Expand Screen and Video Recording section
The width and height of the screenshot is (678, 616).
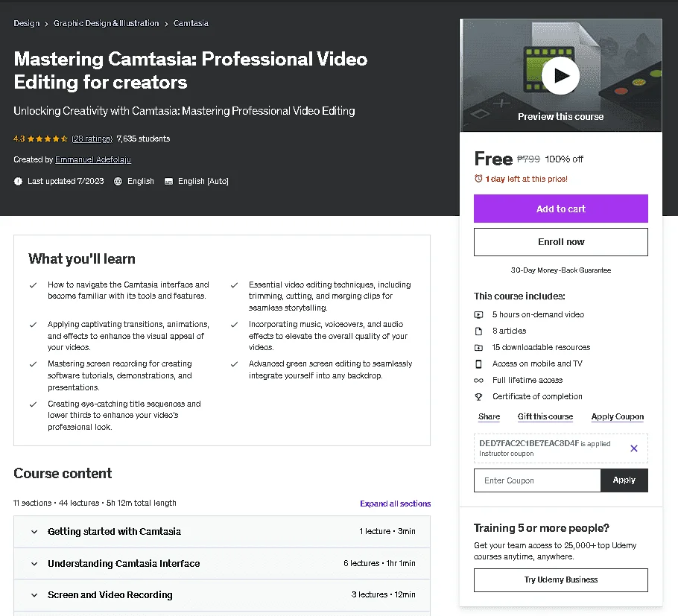click(222, 595)
